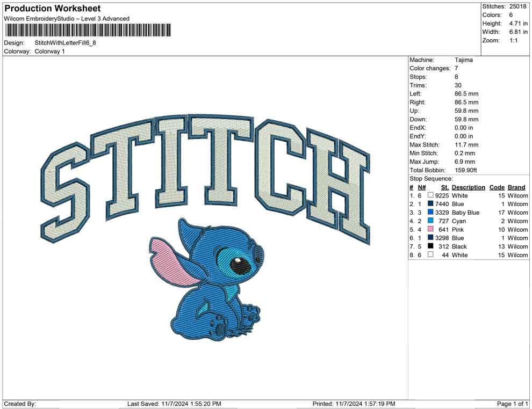This screenshot has height=409, width=532.
Task: Click the Width value '6.81 in'
Action: coord(519,32)
